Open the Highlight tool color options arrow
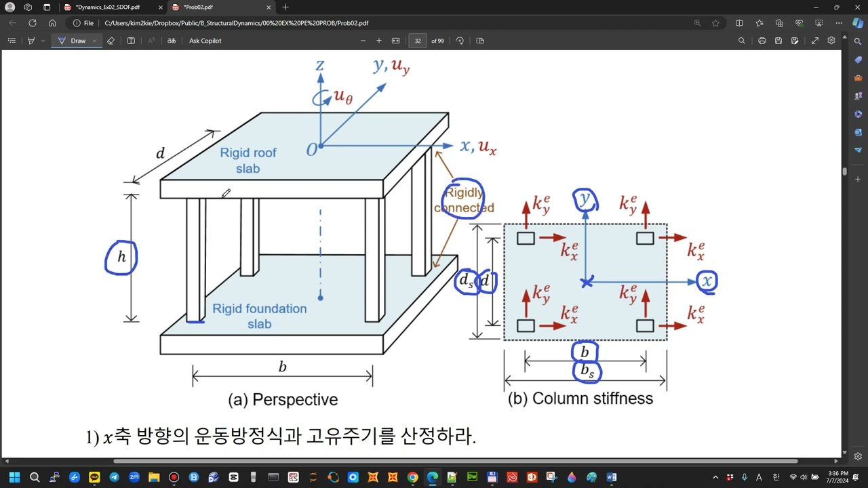Screen dimensions: 868x488 point(43,41)
